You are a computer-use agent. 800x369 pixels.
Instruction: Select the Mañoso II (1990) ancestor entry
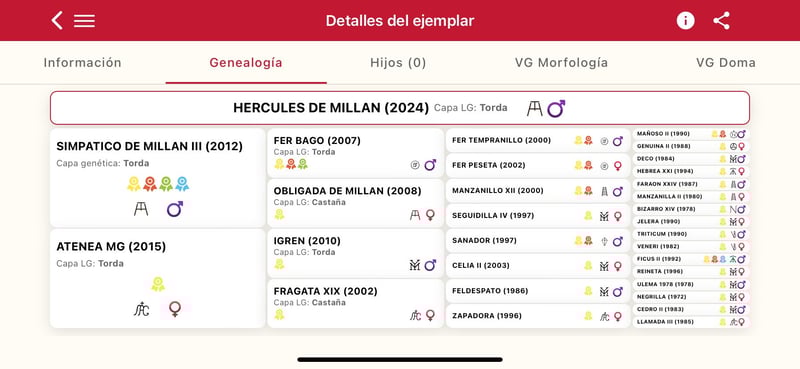tap(691, 134)
